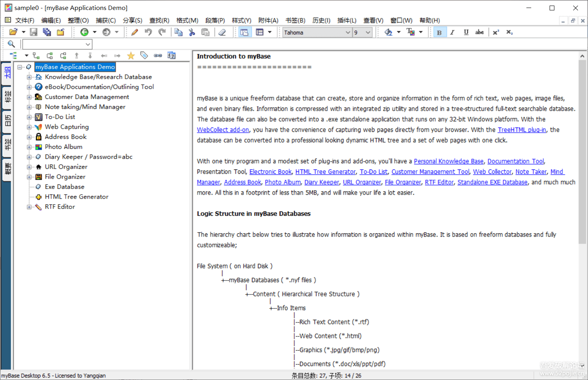Click the move item up arrow icon

click(76, 56)
